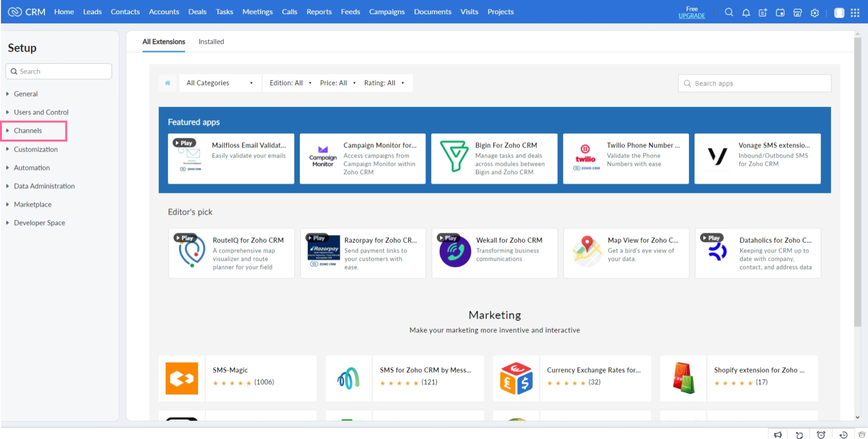The image size is (868, 439).
Task: Click the Vonage SMS extension logo
Action: 717,156
